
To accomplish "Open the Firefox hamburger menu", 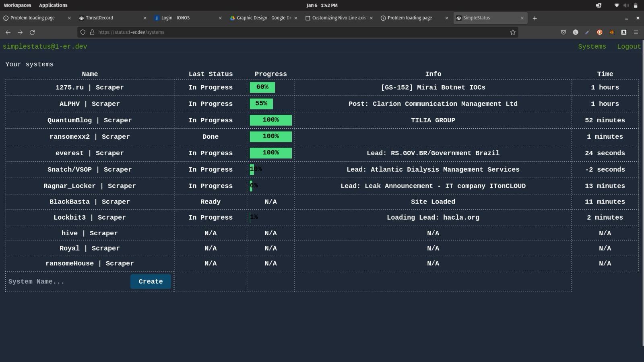I will pyautogui.click(x=636, y=32).
